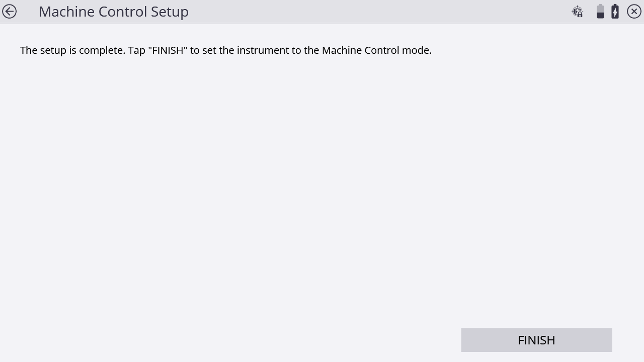View the partially drained battery status

600,11
